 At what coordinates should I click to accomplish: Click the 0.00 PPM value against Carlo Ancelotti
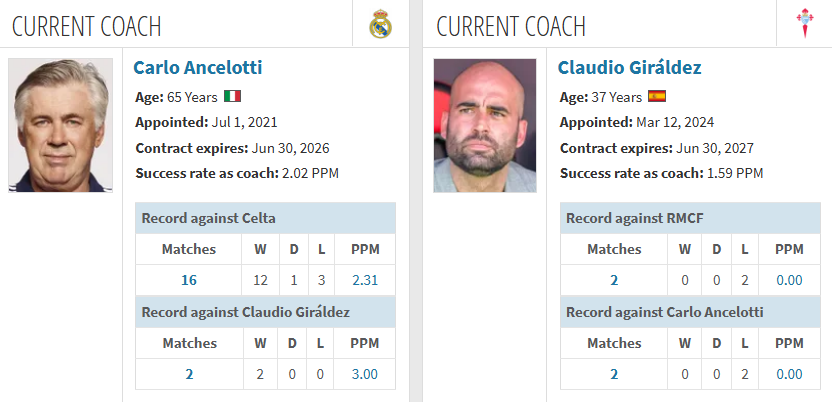pos(790,374)
